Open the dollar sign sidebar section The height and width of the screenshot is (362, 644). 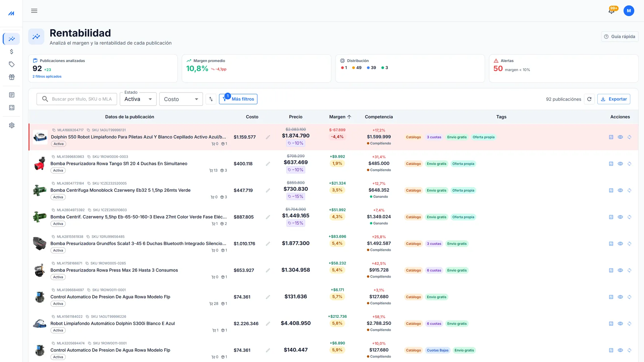pyautogui.click(x=12, y=52)
